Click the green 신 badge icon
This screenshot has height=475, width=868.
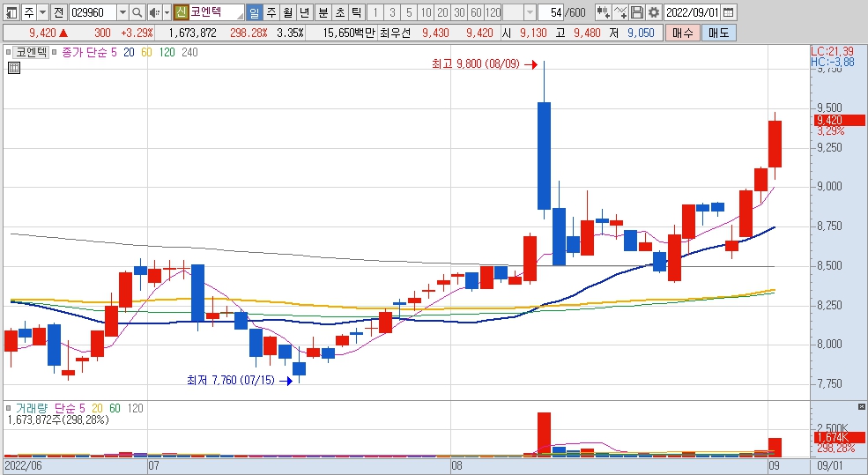[x=181, y=12]
